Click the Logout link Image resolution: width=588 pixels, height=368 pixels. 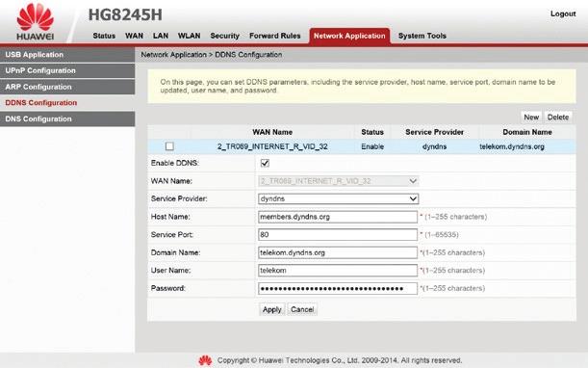563,13
